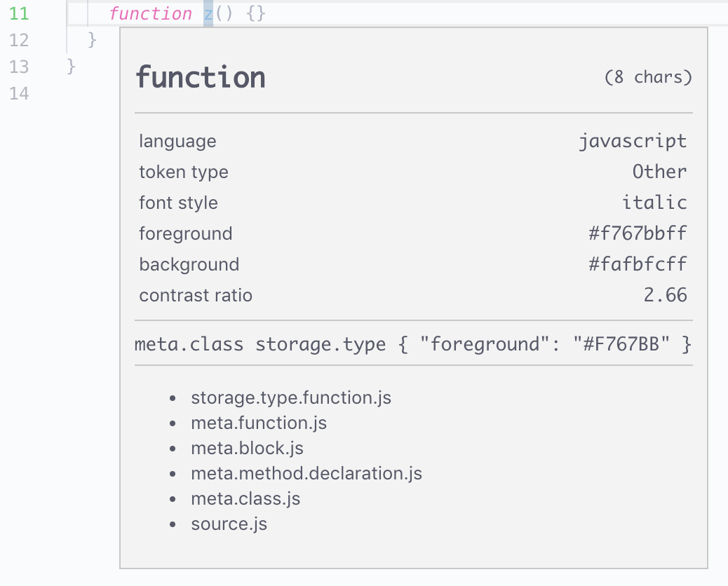Select the highlighted 'z' identifier on line 11
Viewport: 728px width, 586px height.
208,14
